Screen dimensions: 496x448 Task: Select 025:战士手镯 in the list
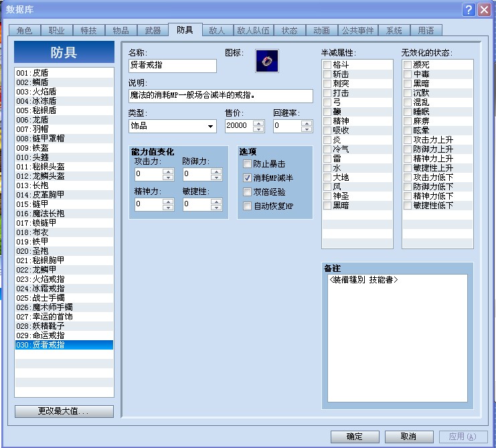point(64,298)
